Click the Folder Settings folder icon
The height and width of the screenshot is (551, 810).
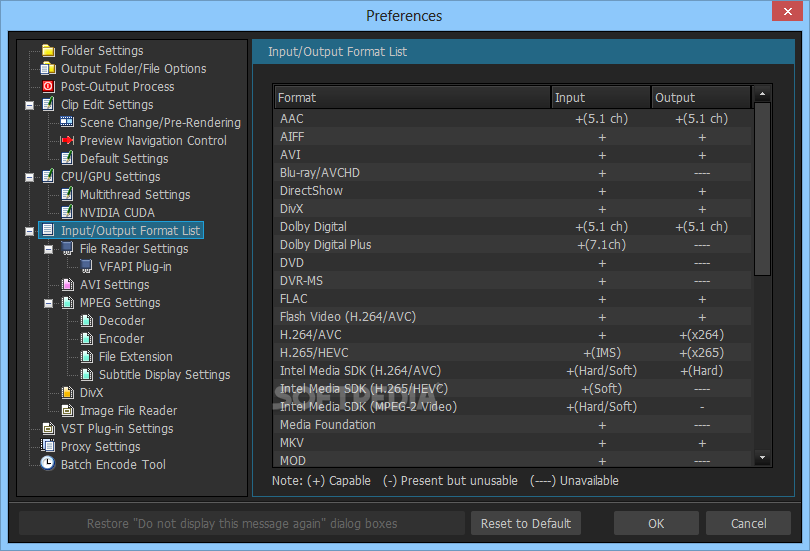click(x=49, y=50)
